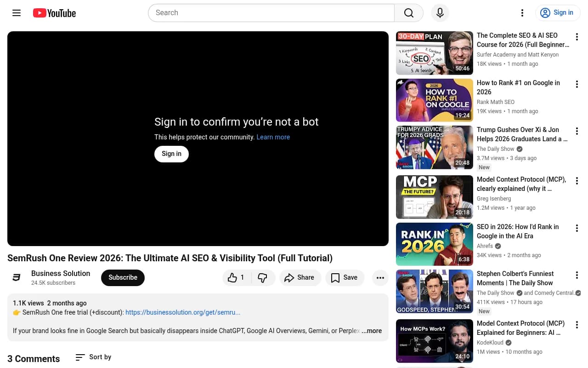Open the Learn more link
This screenshot has height=368, width=588.
click(x=273, y=137)
